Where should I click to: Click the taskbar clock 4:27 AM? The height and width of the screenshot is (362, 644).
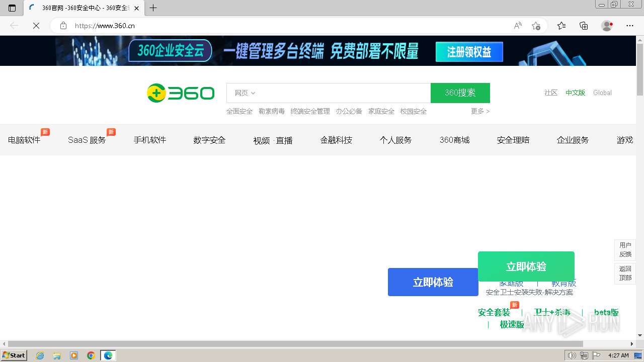618,355
